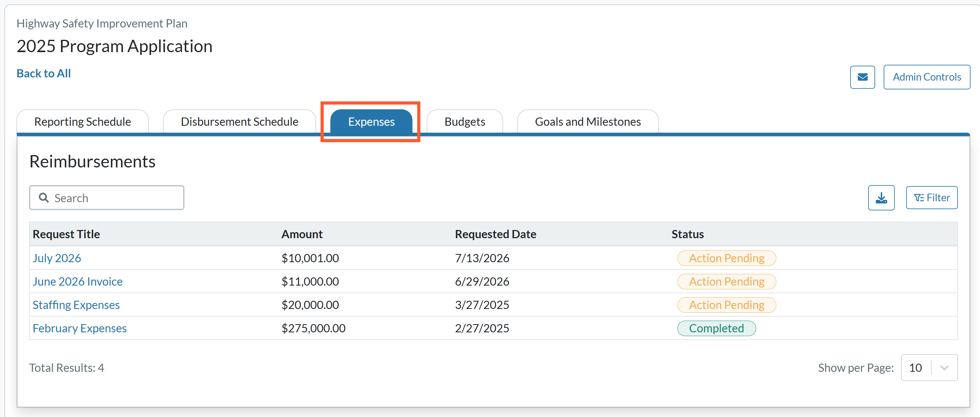Switch to the Disbursement Schedule tab

point(239,122)
